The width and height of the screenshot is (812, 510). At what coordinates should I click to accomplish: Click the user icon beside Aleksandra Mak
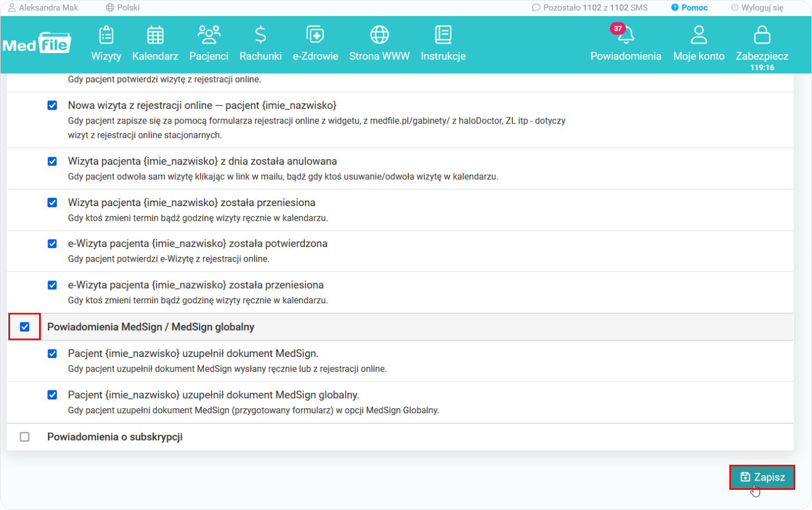[12, 8]
